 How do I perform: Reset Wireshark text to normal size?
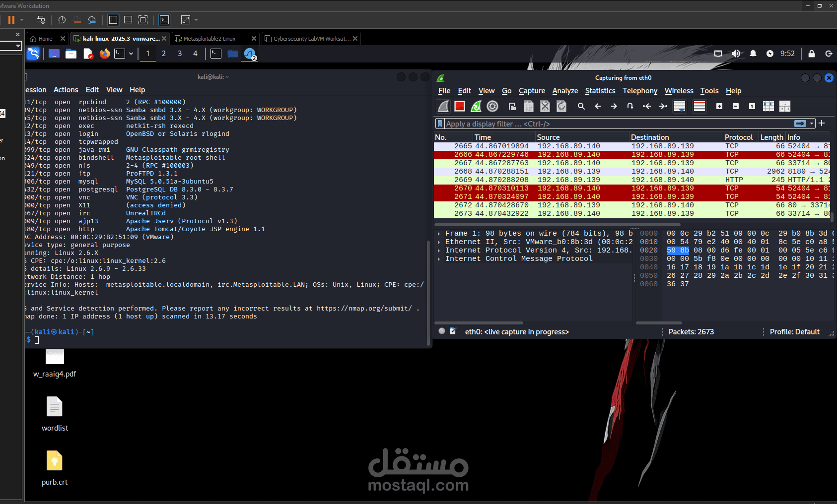pyautogui.click(x=752, y=106)
